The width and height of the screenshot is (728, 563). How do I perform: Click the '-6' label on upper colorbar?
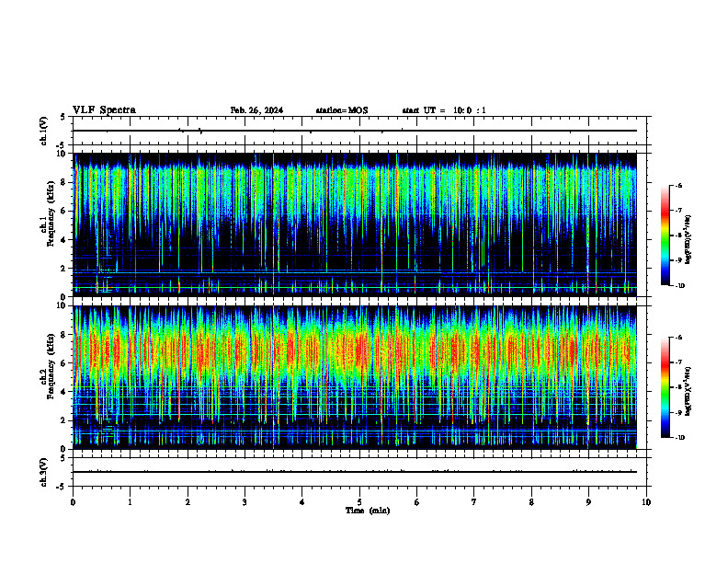click(x=678, y=186)
